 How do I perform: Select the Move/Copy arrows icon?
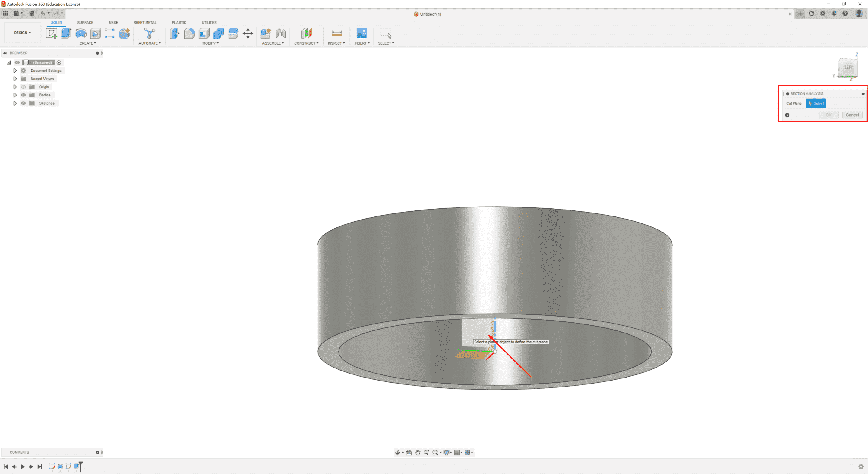(x=248, y=33)
